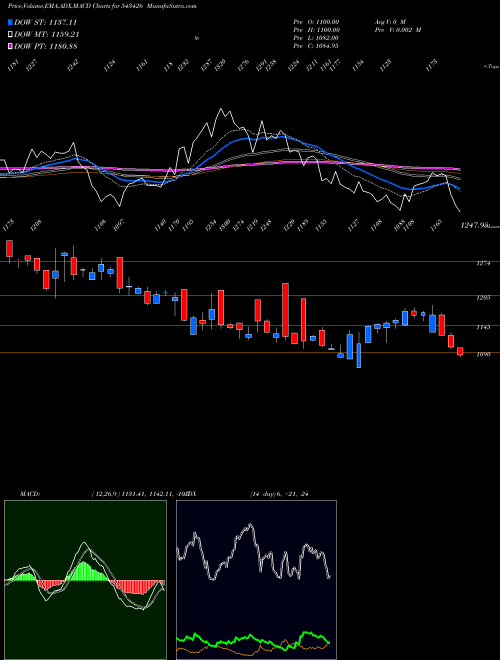Click the blue DOW ST legend swatch
Image resolution: width=500 pixels, height=660 pixels.
pyautogui.click(x=11, y=22)
